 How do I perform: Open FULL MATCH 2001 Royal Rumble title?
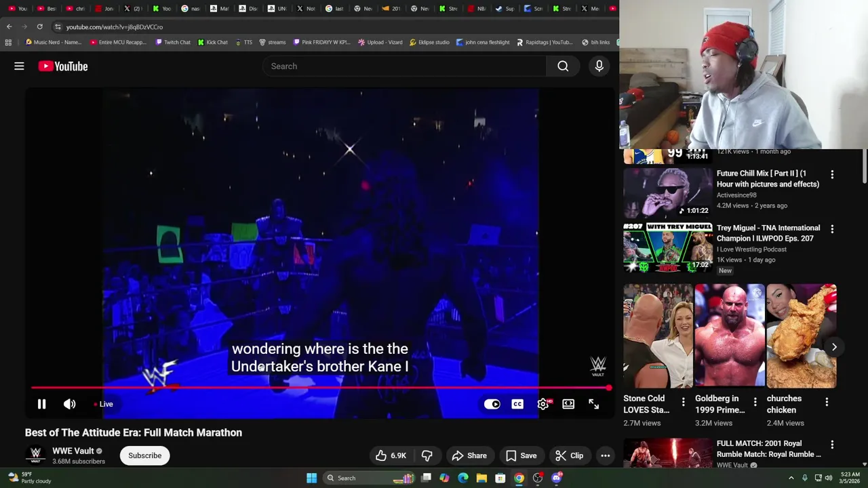pyautogui.click(x=768, y=449)
